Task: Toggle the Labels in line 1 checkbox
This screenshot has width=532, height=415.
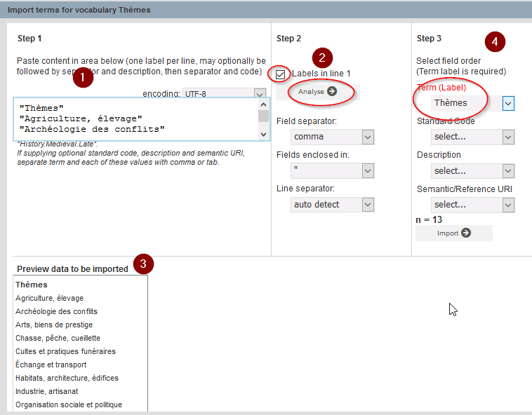Action: point(281,74)
